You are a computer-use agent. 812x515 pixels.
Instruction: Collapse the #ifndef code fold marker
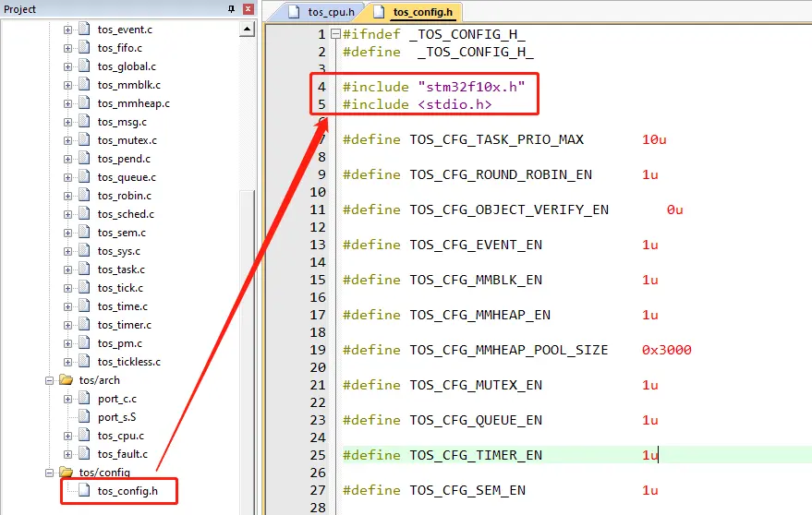click(335, 34)
